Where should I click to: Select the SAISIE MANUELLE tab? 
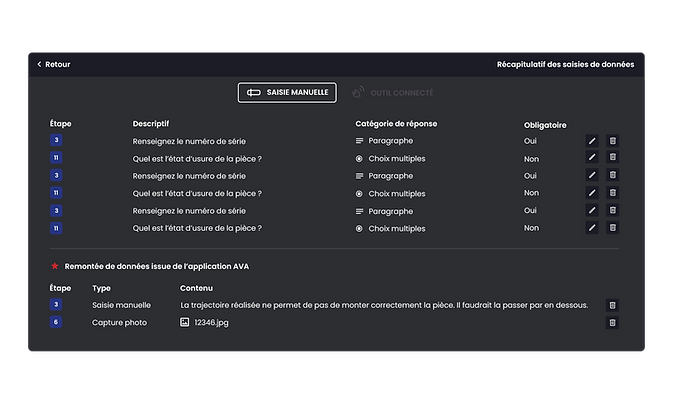pyautogui.click(x=287, y=92)
